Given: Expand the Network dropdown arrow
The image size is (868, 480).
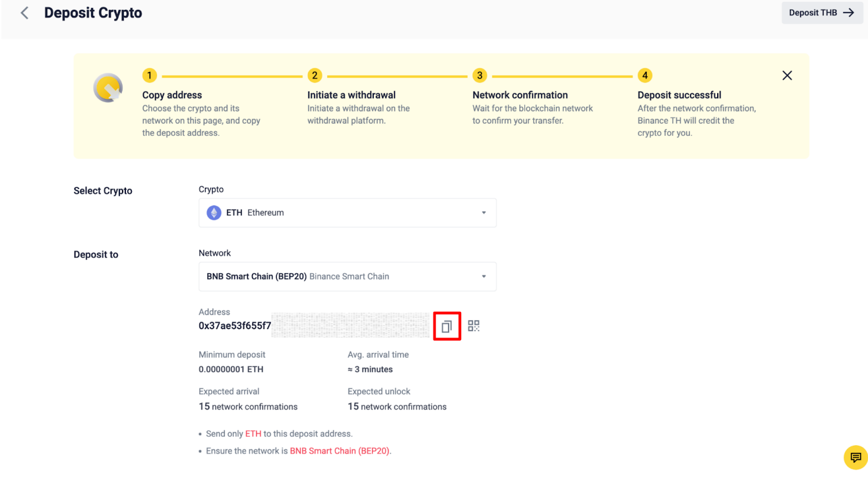Looking at the screenshot, I should 483,276.
